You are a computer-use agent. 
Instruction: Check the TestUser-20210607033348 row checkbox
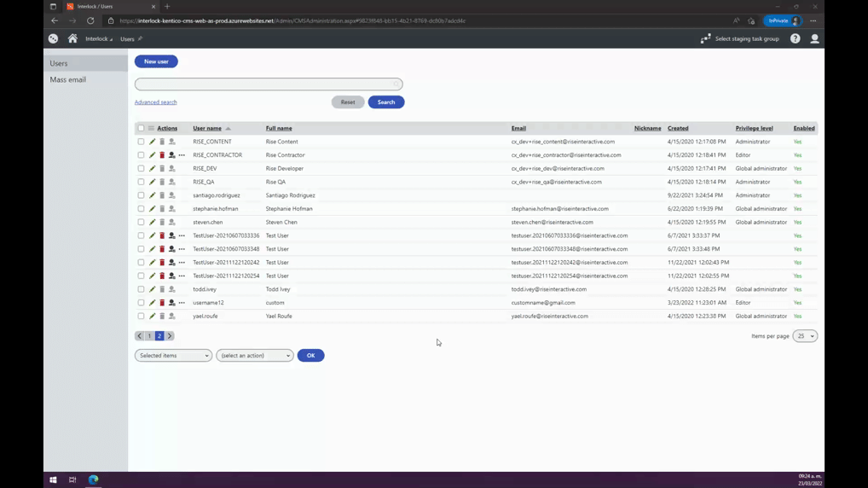[142, 249]
